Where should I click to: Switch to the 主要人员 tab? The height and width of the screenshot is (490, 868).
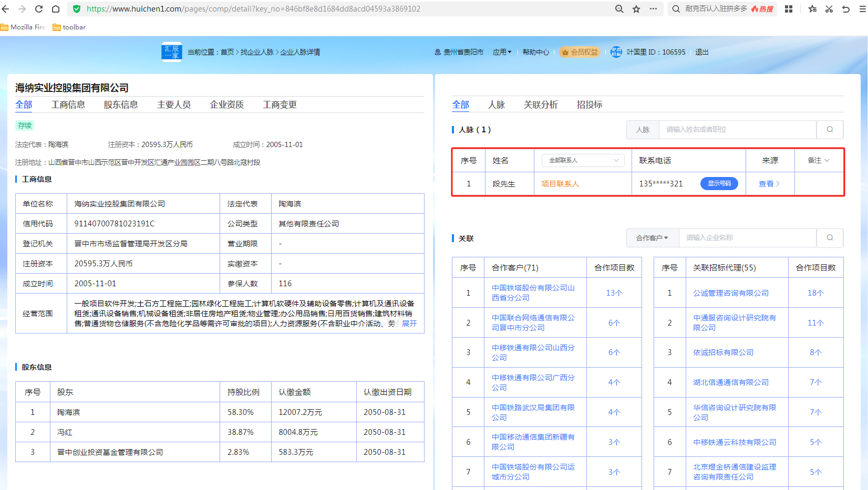tap(174, 105)
